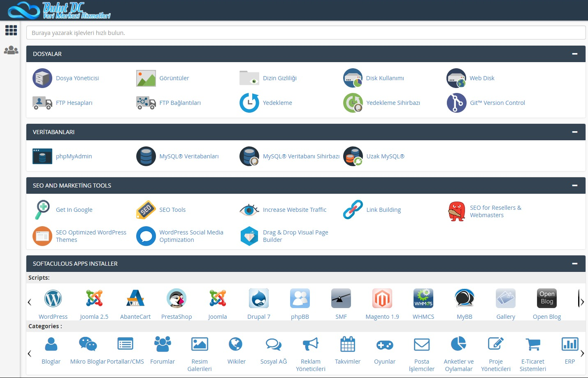This screenshot has width=588, height=378.
Task: Click Drag & Drop Visual Page Builder icon
Action: click(249, 236)
